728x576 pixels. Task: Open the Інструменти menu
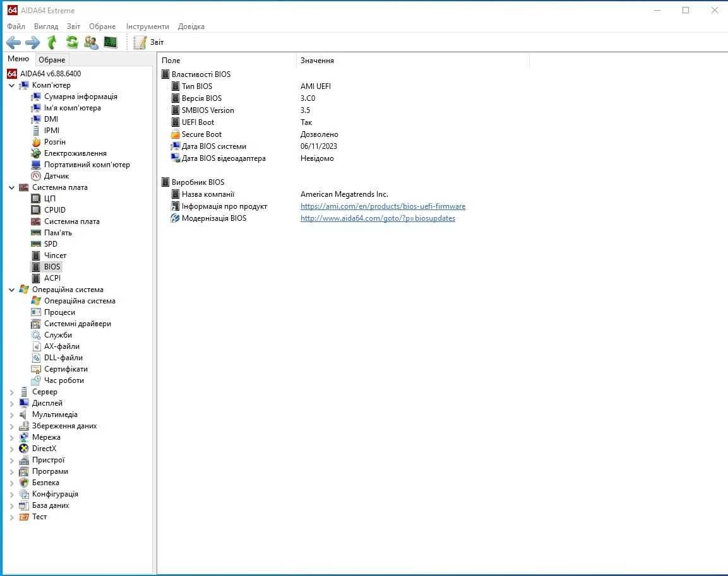148,26
